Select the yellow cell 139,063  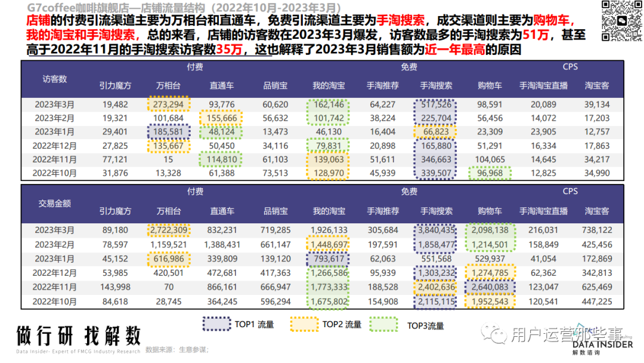pos(329,159)
